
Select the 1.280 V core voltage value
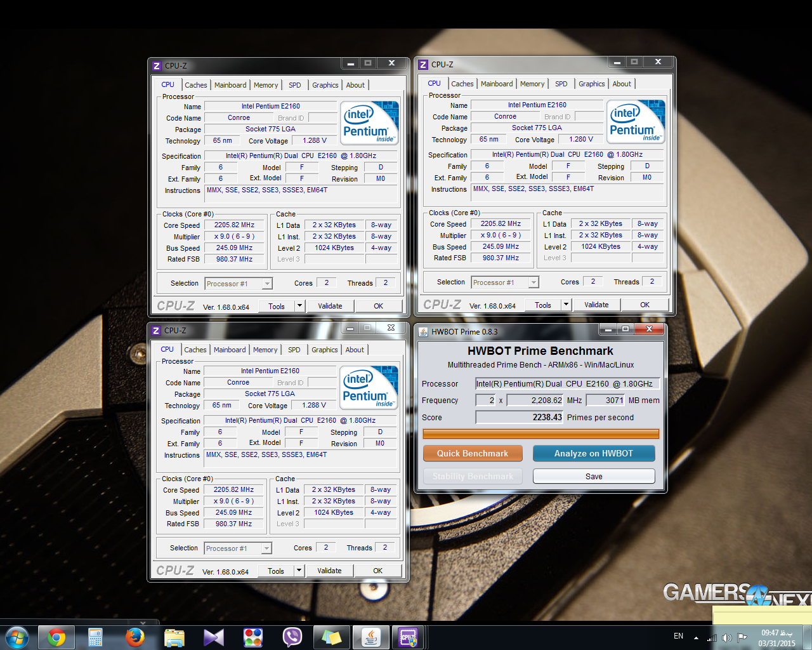tap(581, 139)
